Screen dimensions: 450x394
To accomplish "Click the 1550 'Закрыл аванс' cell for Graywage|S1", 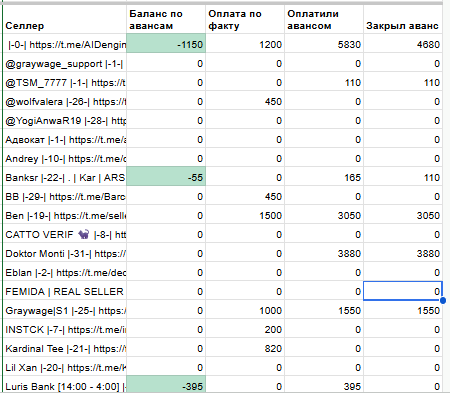I will 403,309.
